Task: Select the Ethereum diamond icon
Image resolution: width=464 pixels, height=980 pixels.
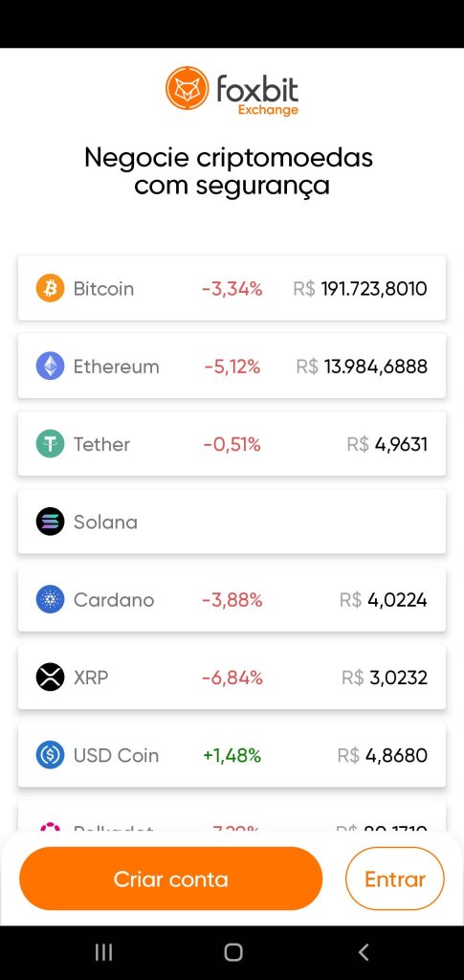Action: (x=50, y=367)
